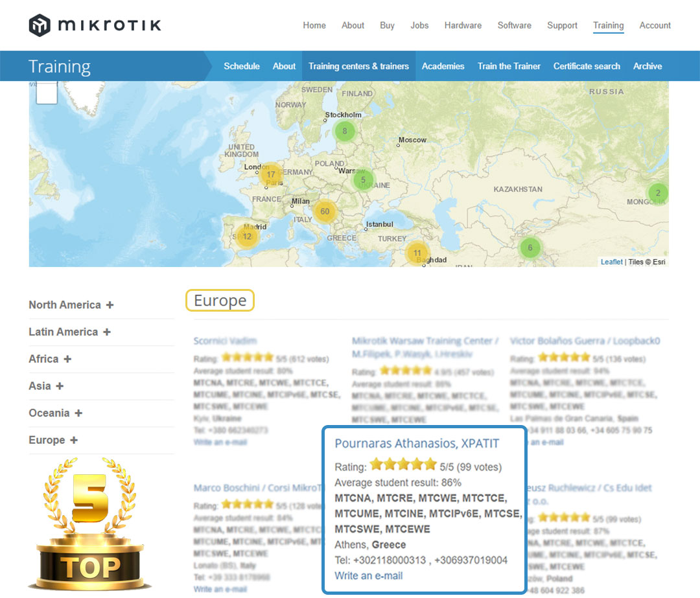Click the map cluster marker showing 17

click(x=271, y=174)
